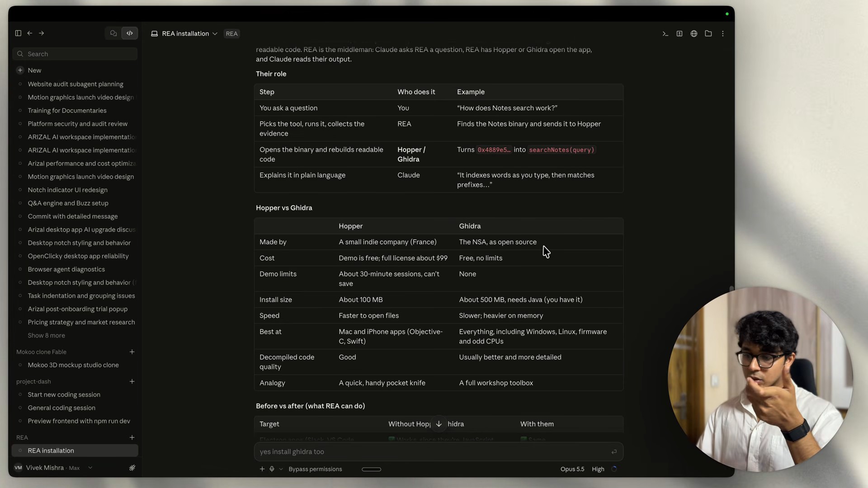
Task: Add an attachment with plus icon
Action: click(262, 469)
